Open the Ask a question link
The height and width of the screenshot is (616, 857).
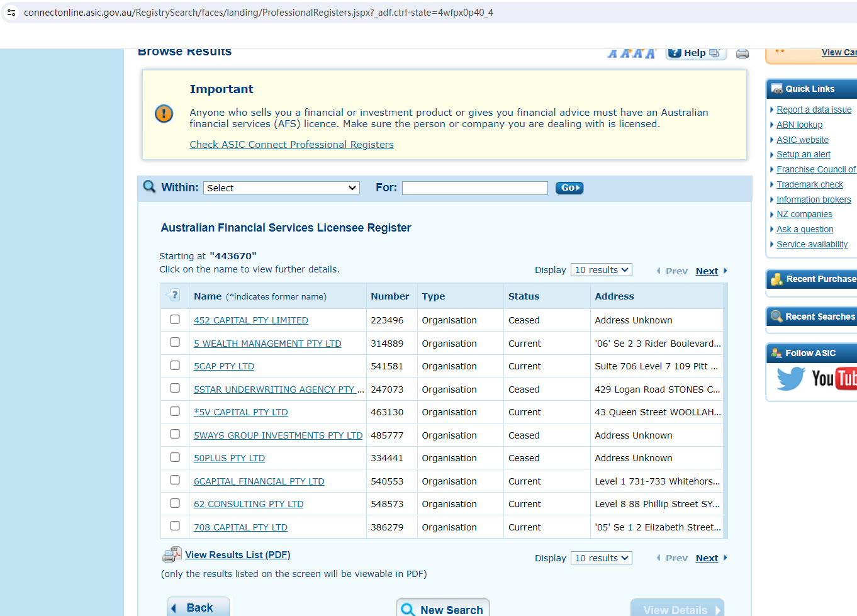805,229
